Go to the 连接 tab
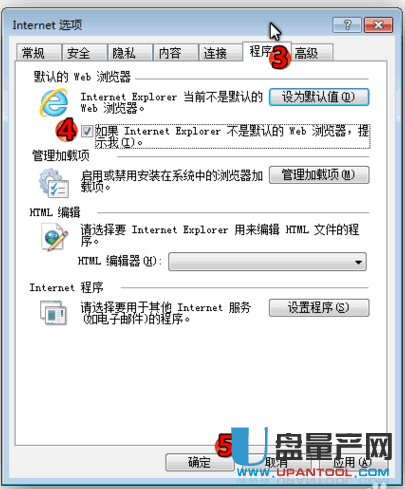 point(221,53)
